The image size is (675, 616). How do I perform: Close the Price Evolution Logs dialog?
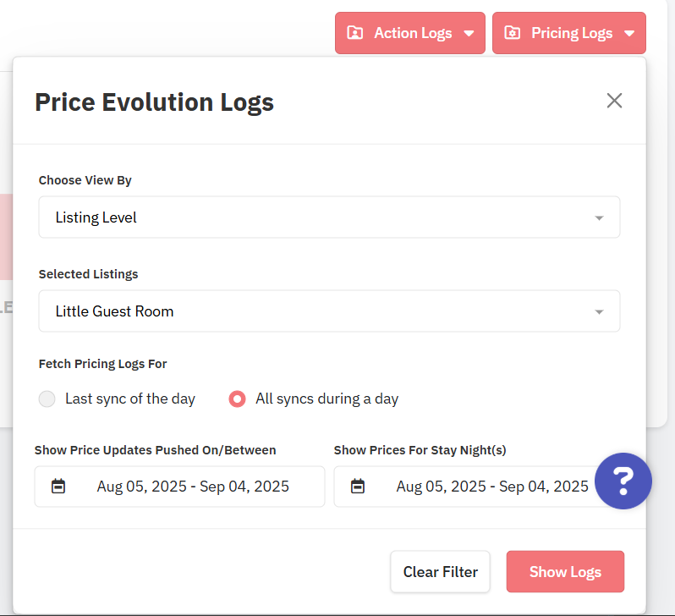click(614, 101)
